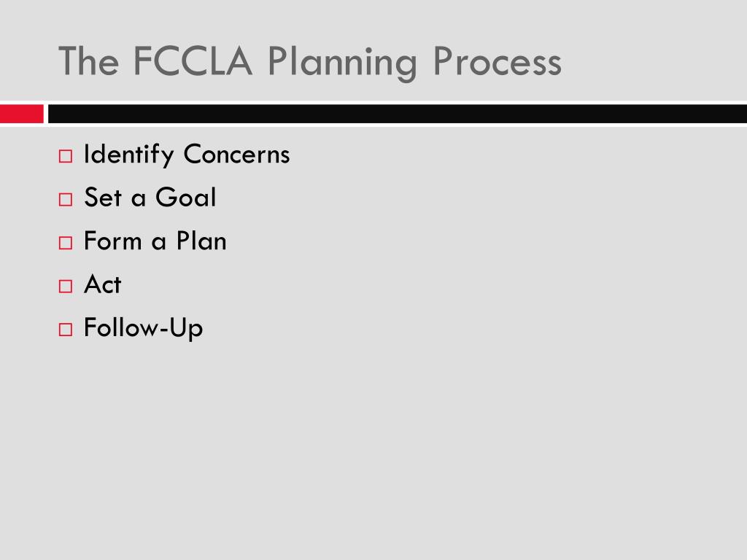Select the red bullet box beside Act
The image size is (747, 560).
click(66, 286)
